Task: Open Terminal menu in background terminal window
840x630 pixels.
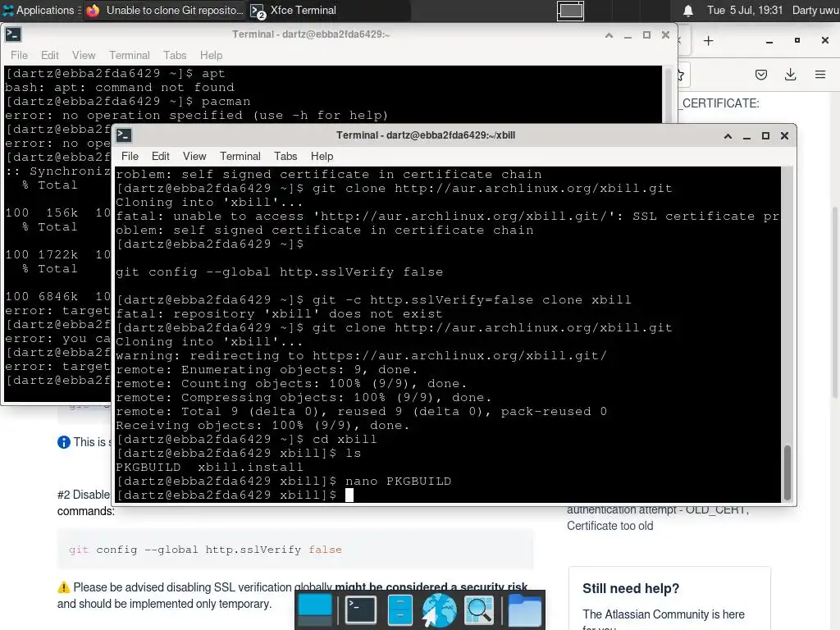Action: (x=130, y=55)
